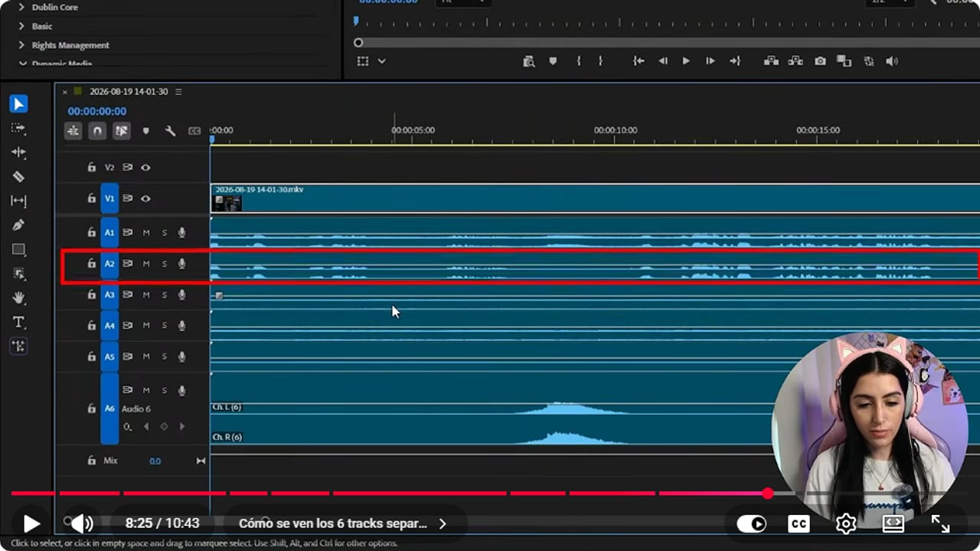Toggle snap in timeline magnet icon
Image resolution: width=980 pixels, height=551 pixels.
pos(97,131)
